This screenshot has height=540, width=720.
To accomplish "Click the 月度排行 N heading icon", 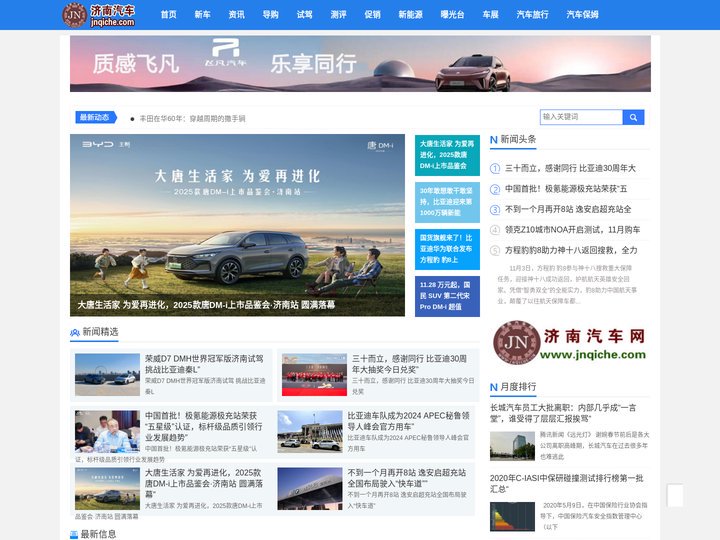I will [494, 387].
